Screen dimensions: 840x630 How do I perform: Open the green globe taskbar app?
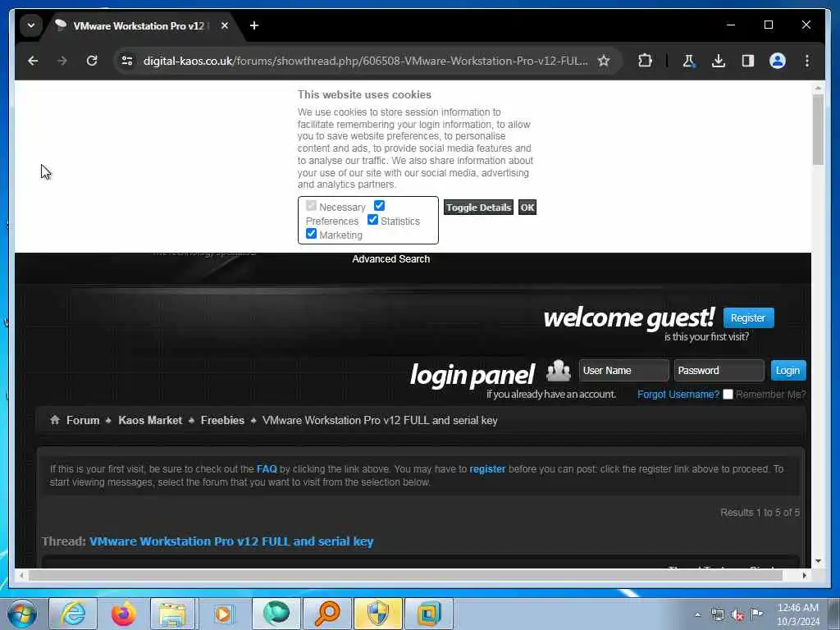pos(276,614)
